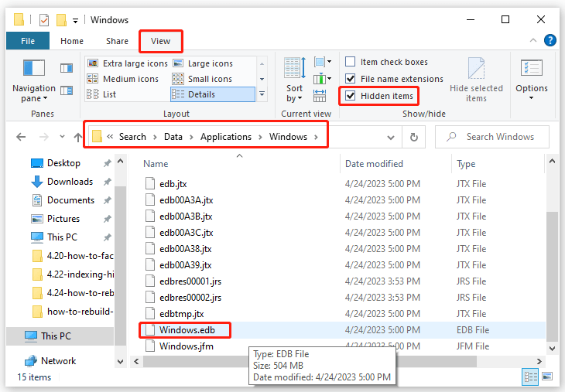This screenshot has width=565, height=392.
Task: Open the Help question mark icon
Action: pyautogui.click(x=550, y=40)
